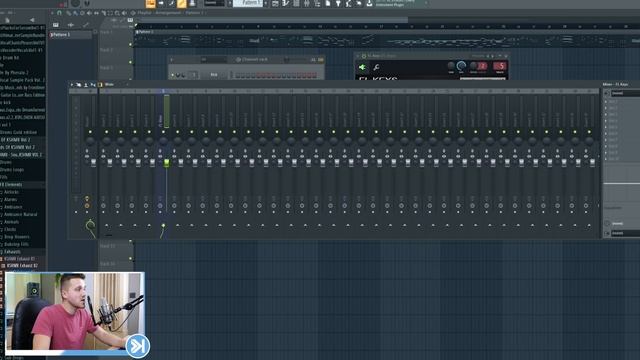Click the file icon atop the browser

(8, 20)
